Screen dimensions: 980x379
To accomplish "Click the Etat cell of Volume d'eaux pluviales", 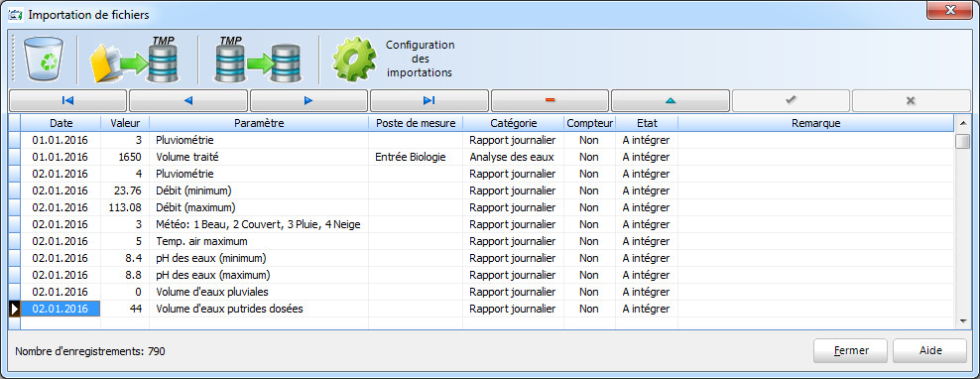I will click(x=647, y=292).
